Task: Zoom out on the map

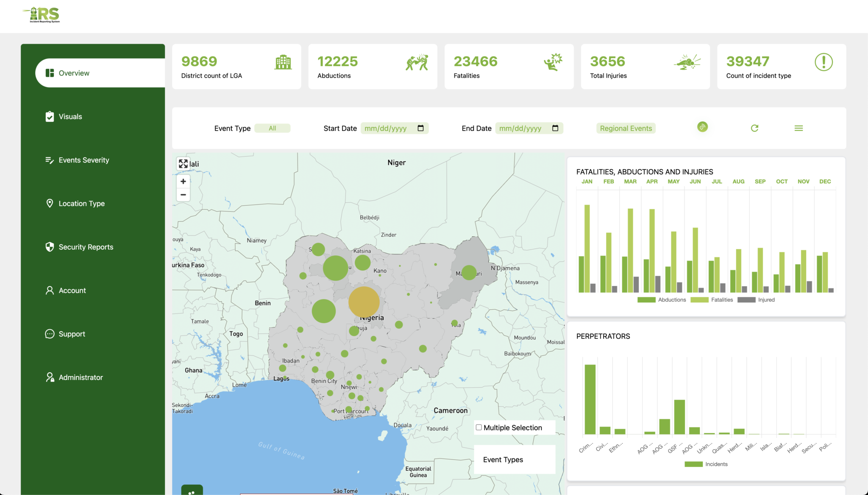Action: (183, 195)
